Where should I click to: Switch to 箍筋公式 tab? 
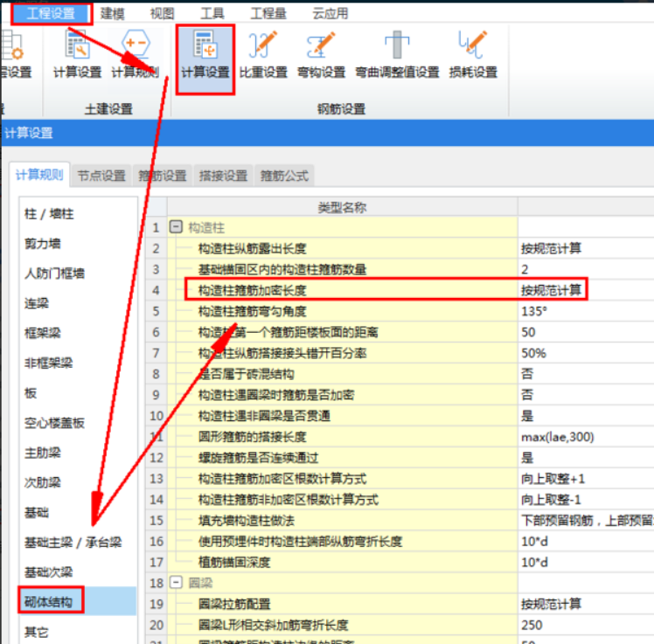pyautogui.click(x=284, y=176)
